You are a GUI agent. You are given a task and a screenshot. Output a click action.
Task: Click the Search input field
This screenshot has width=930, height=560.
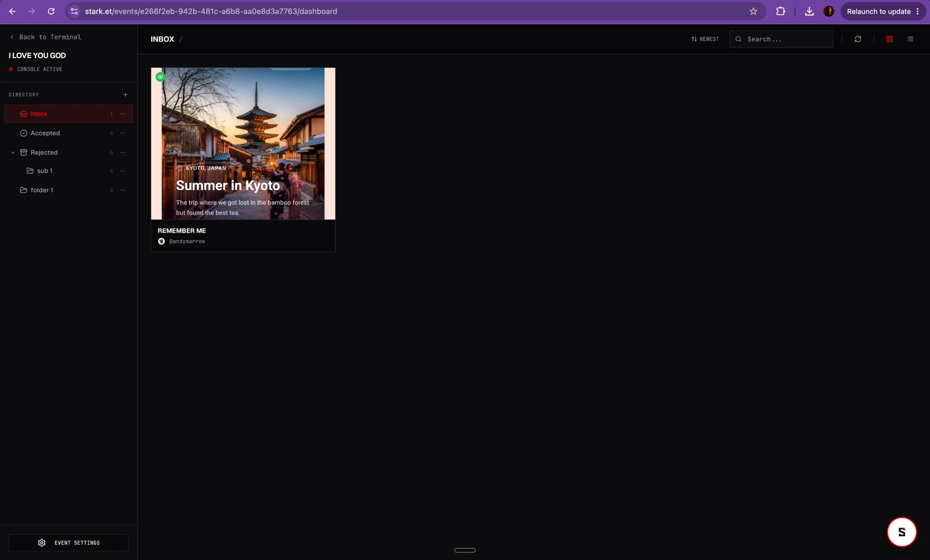tap(781, 39)
